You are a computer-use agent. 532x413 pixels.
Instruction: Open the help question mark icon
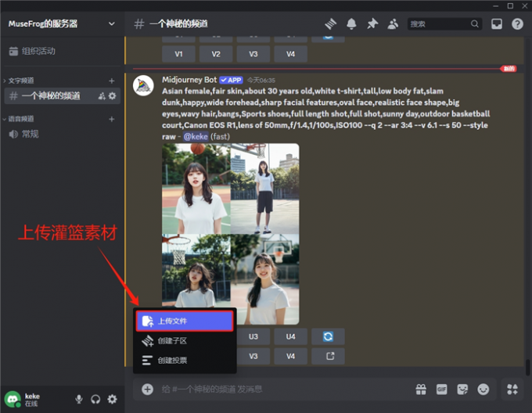click(517, 23)
